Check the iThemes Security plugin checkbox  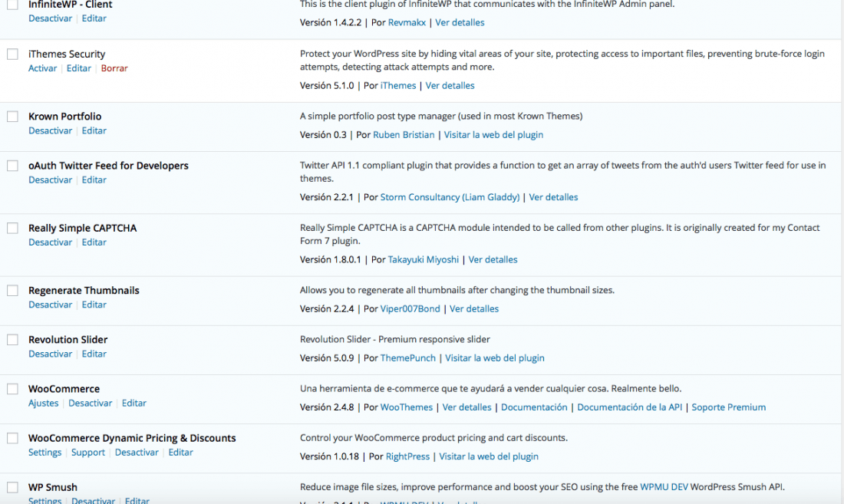(12, 54)
